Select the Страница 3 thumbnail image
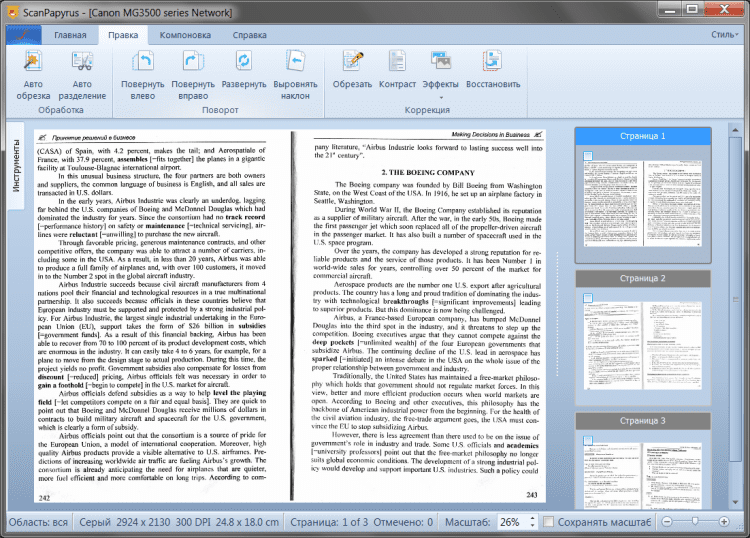 tap(643, 476)
